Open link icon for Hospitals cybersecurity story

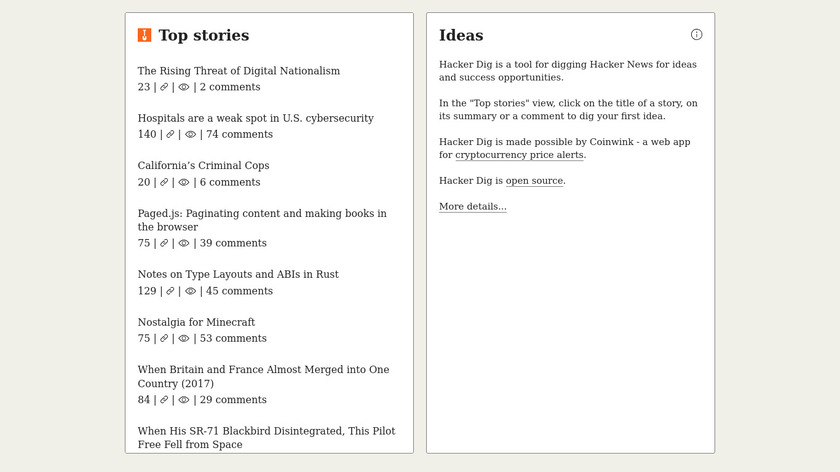pyautogui.click(x=170, y=134)
